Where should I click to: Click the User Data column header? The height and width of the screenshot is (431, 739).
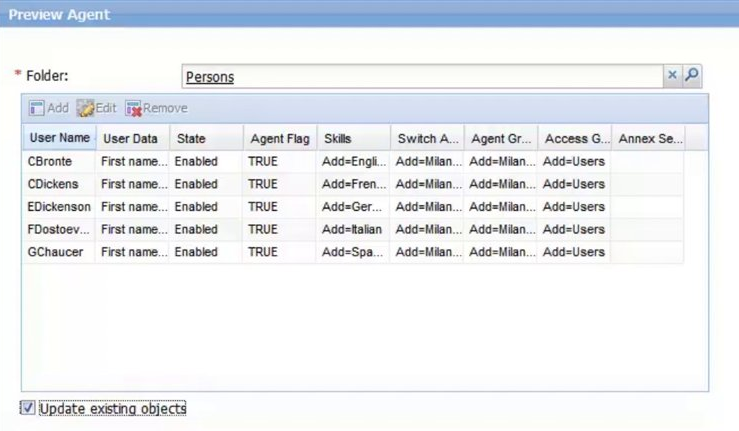coord(130,139)
